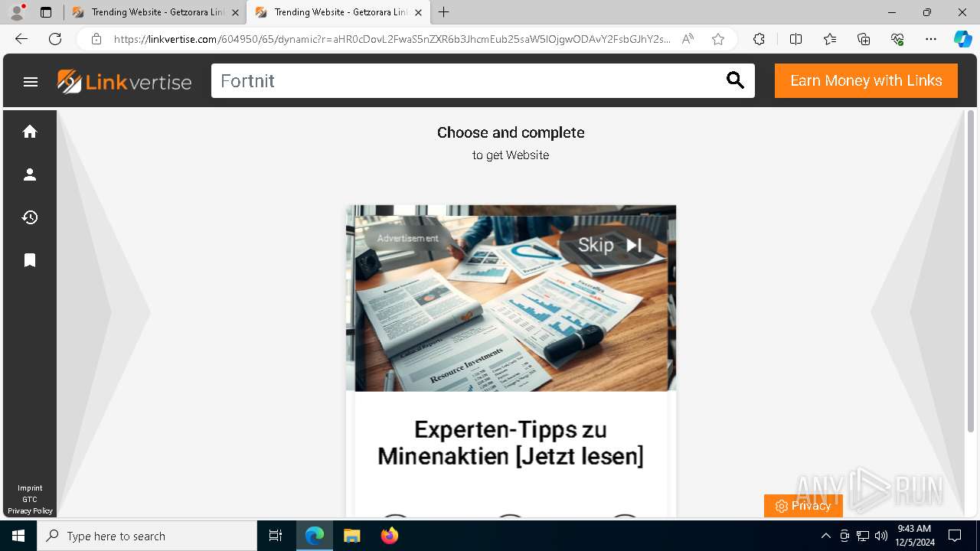The image size is (980, 551).
Task: Open Imprint link
Action: 30,488
